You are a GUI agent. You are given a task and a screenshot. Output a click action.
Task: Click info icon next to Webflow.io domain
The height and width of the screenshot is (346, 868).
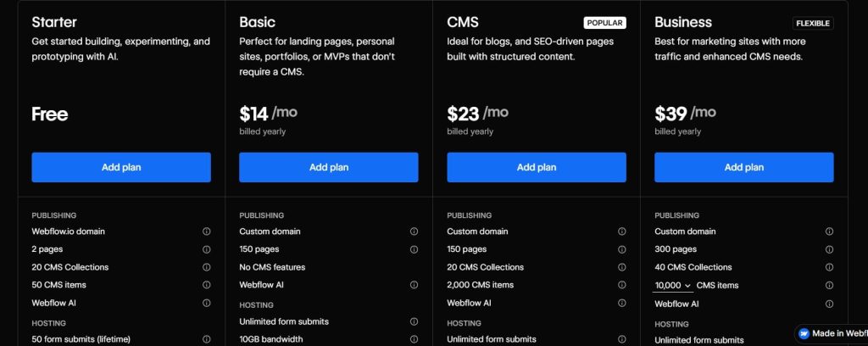(x=206, y=232)
